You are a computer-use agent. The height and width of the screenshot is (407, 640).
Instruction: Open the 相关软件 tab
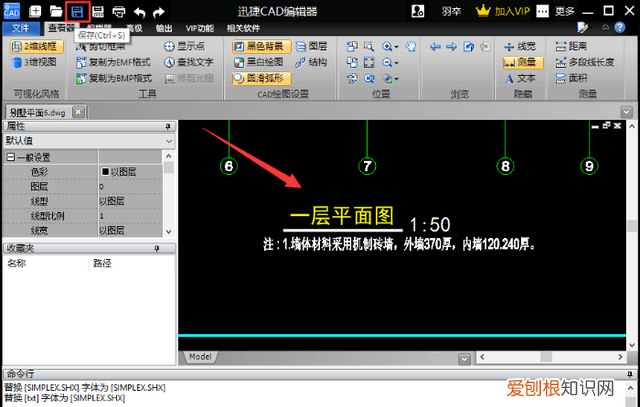click(x=243, y=28)
